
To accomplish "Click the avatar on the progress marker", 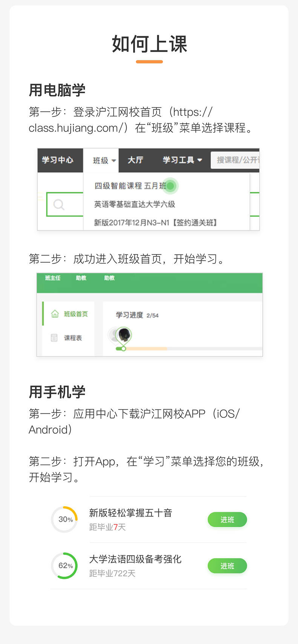I will click(124, 334).
